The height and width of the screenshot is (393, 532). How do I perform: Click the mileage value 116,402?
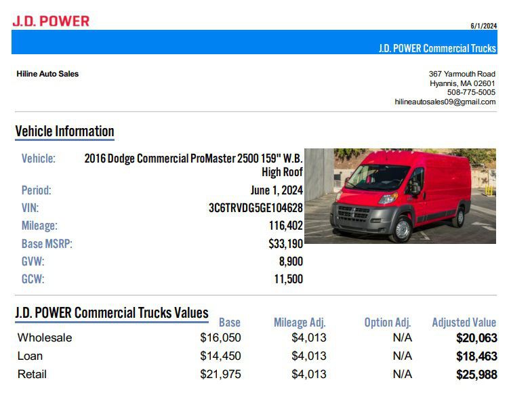click(x=286, y=226)
